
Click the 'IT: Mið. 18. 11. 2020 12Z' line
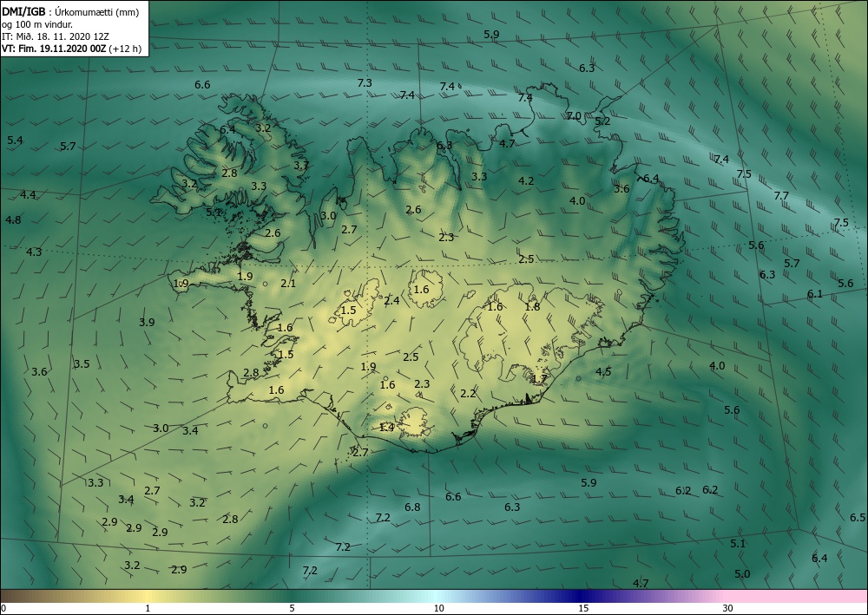tap(56, 36)
